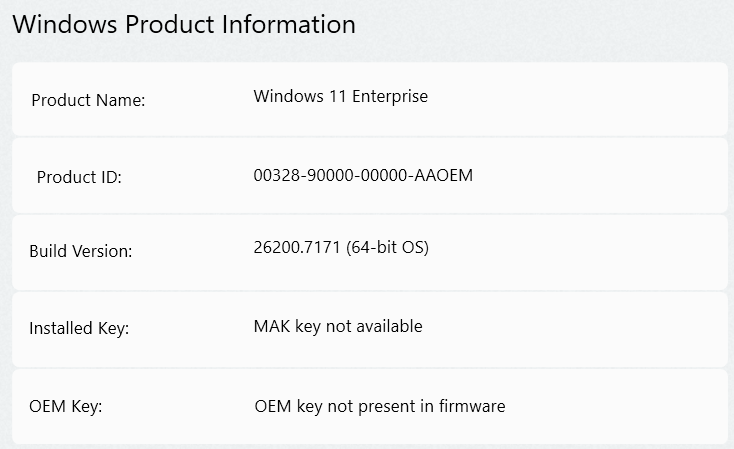Click the Windows 11 Enterprise value

point(340,97)
